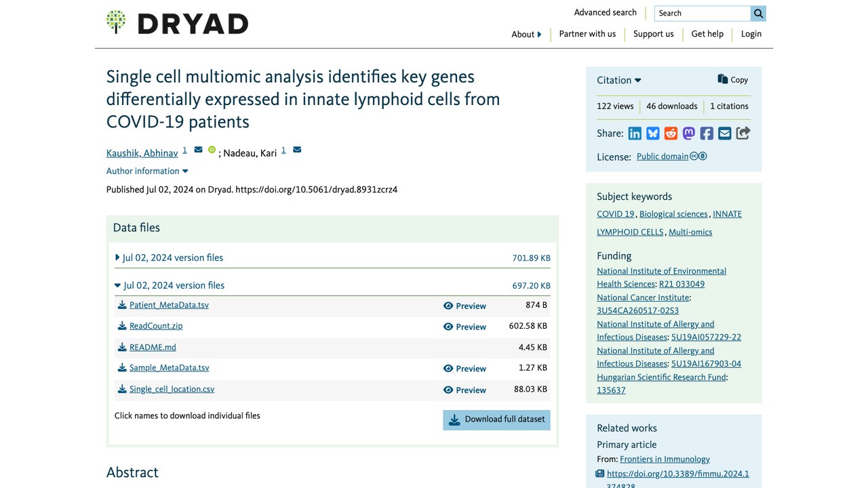
Task: Download the README.md file
Action: pos(153,347)
